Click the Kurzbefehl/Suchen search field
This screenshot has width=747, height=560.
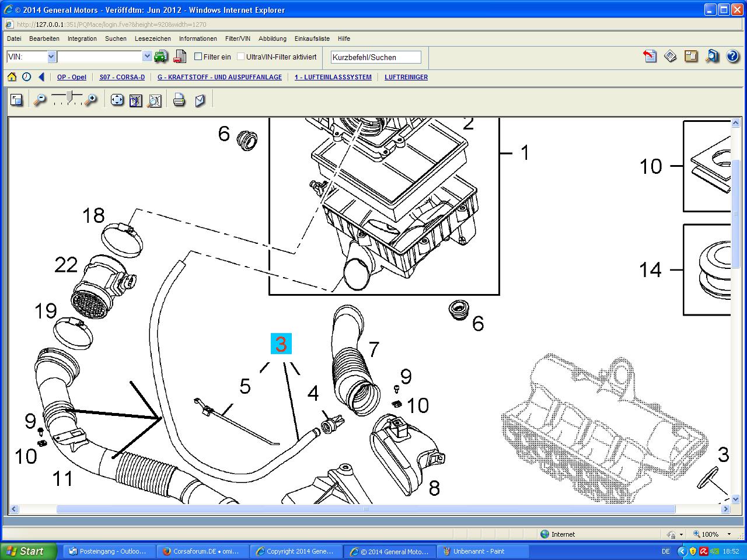(376, 57)
